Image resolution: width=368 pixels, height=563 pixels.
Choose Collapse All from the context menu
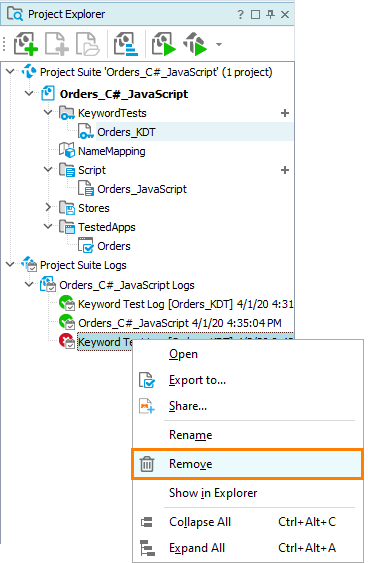tap(248, 522)
